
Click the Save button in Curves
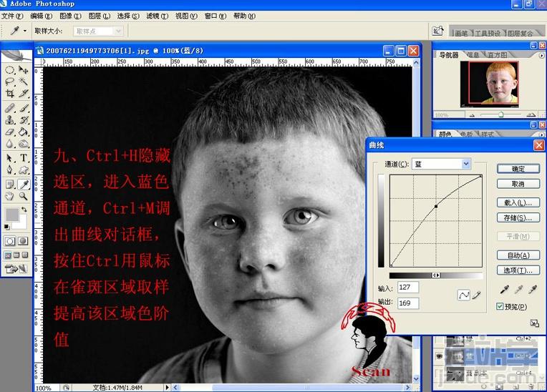pos(518,217)
